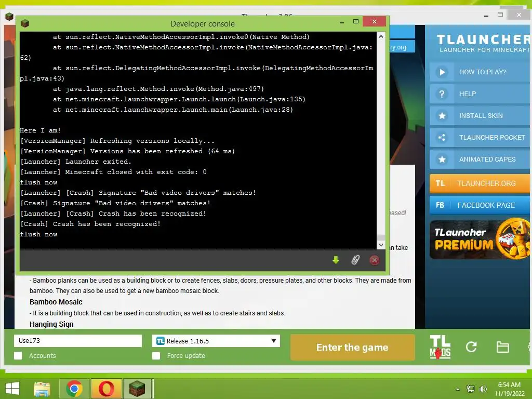Click the green scroll-down arrow icon in console

point(336,260)
